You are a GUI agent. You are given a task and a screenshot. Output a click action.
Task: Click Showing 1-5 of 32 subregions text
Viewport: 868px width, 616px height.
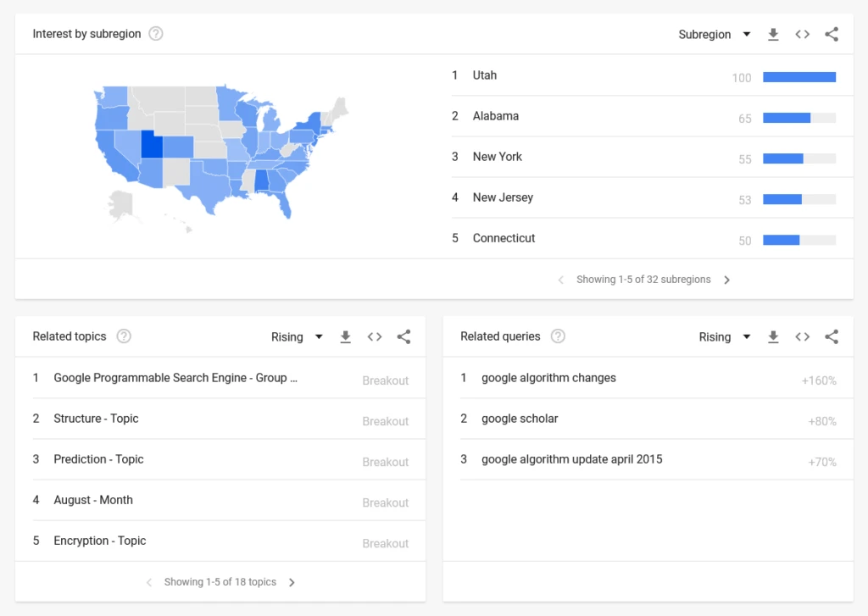(x=643, y=280)
